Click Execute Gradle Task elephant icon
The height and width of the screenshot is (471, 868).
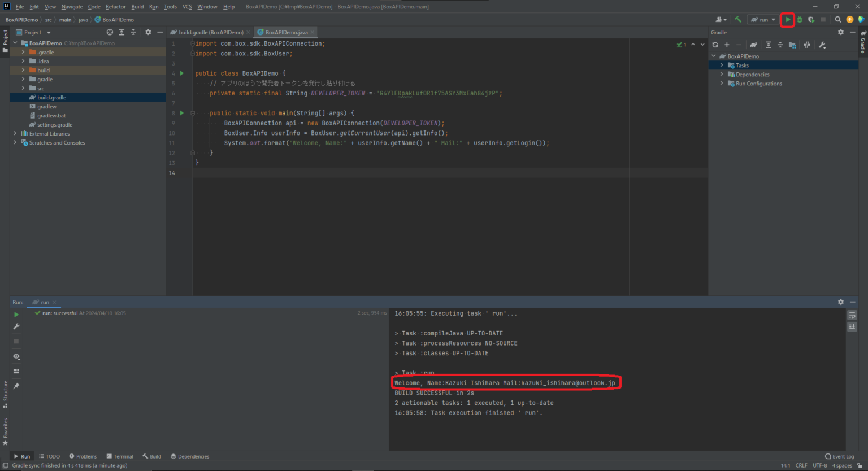click(x=753, y=45)
